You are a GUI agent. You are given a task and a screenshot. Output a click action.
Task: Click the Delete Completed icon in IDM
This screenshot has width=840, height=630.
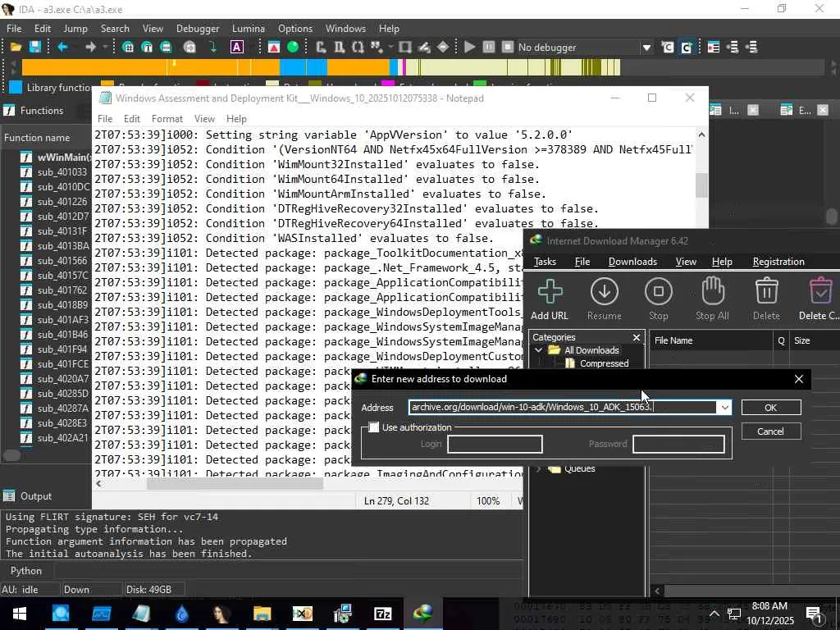pos(819,299)
